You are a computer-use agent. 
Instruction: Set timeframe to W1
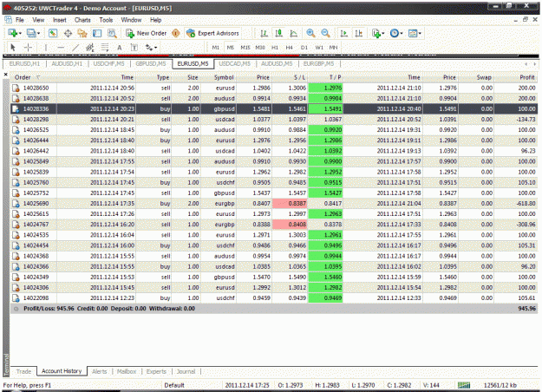pyautogui.click(x=319, y=48)
